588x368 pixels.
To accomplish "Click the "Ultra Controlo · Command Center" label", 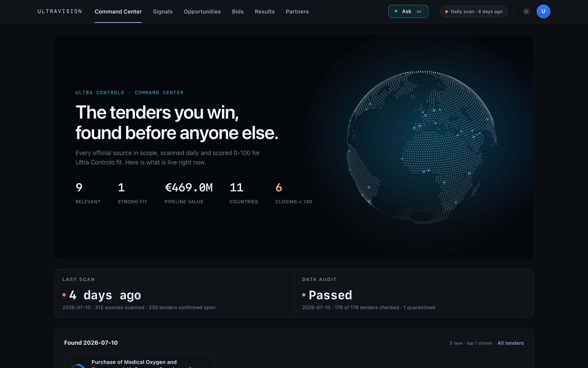I will coord(129,92).
